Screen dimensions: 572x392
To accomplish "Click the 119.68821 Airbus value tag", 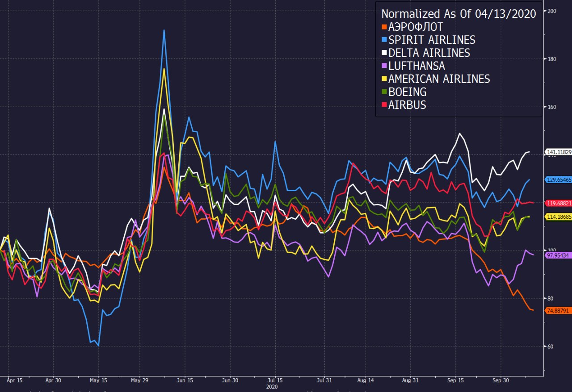I will pos(559,203).
